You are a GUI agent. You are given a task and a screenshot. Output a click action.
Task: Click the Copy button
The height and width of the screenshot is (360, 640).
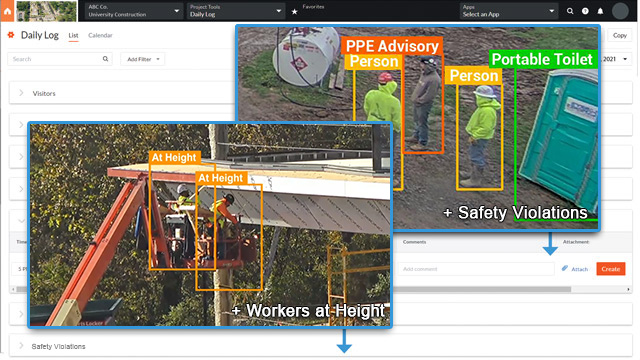(620, 36)
